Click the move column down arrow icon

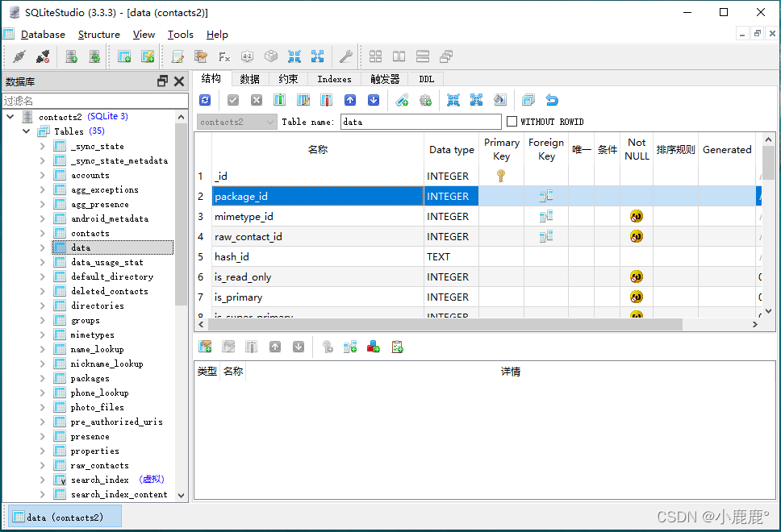(374, 100)
